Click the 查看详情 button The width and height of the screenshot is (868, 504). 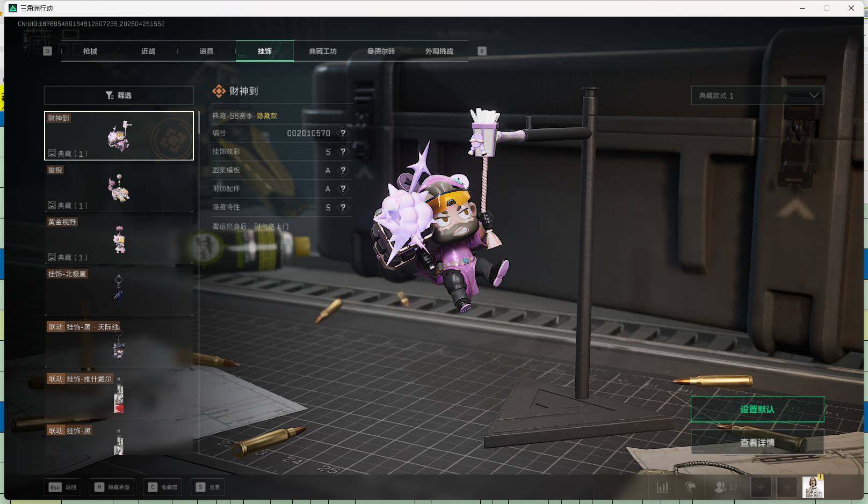click(x=757, y=443)
